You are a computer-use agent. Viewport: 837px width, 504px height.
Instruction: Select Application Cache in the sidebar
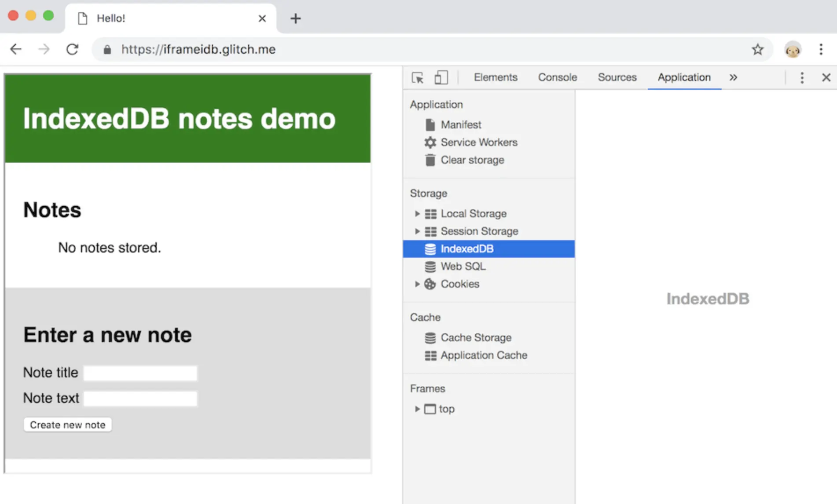click(484, 355)
